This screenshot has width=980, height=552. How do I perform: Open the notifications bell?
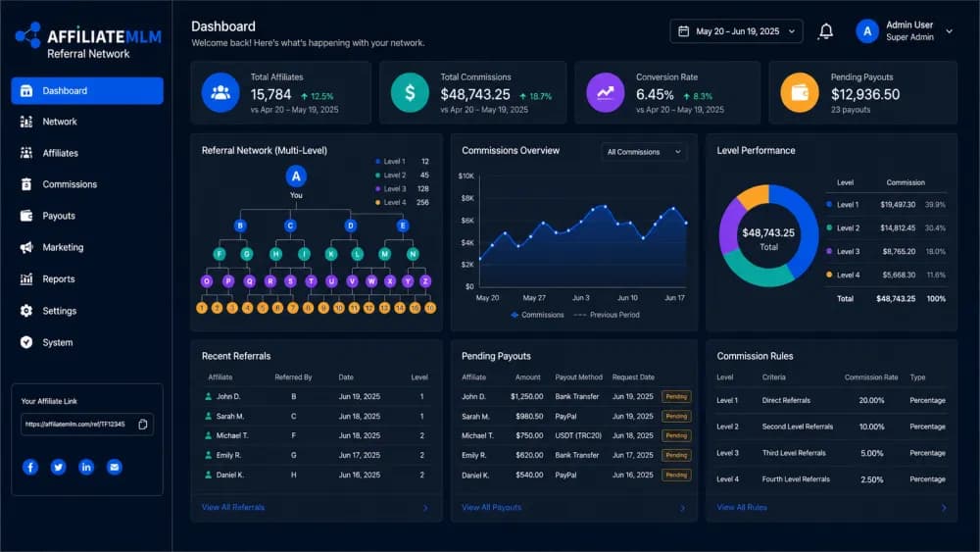point(825,31)
